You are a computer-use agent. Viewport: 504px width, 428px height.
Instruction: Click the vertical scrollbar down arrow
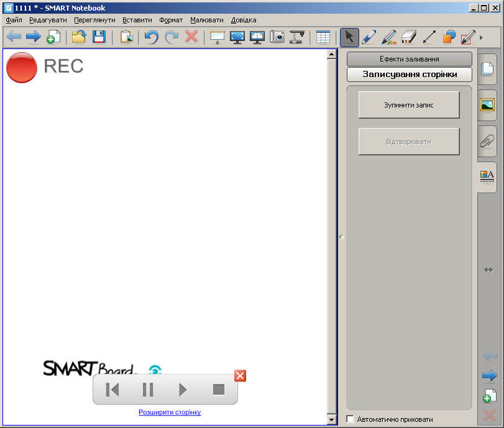tap(332, 419)
